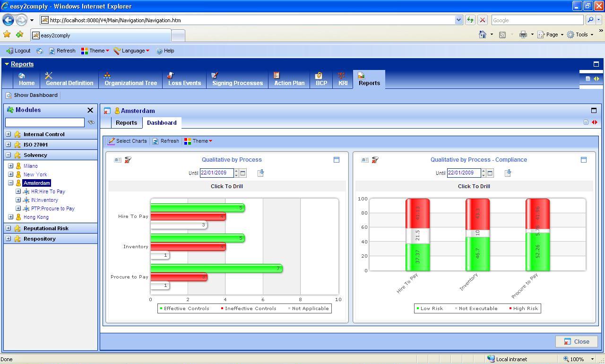605x364 pixels.
Task: Click the binoculars search icon in Modules
Action: 91,122
